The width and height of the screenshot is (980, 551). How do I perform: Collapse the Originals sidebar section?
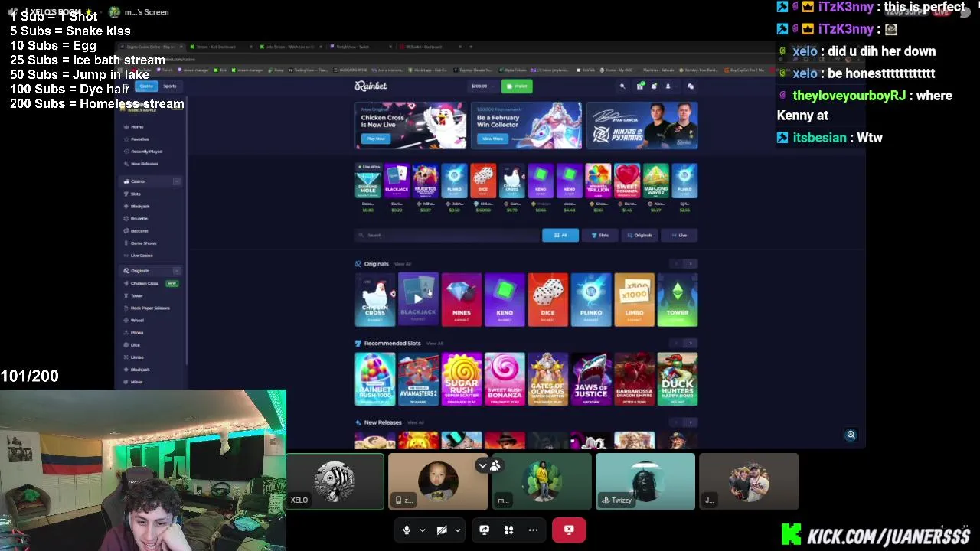(x=176, y=271)
